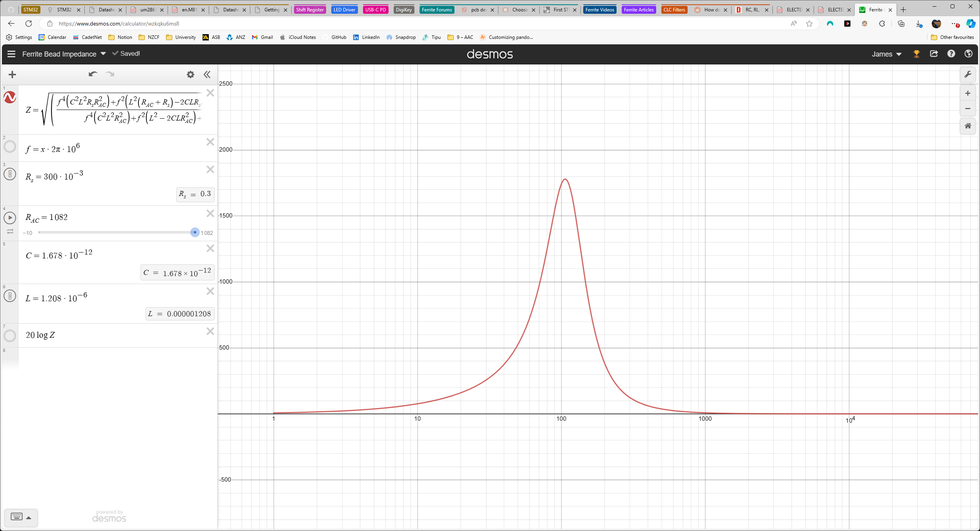
Task: Collapse the expression list panel
Action: pos(207,75)
